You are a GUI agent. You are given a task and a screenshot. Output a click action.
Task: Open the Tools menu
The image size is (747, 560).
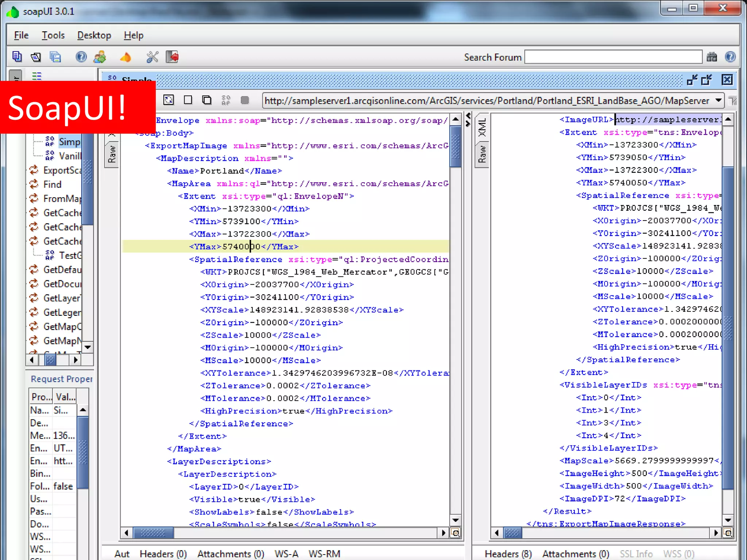pyautogui.click(x=53, y=35)
